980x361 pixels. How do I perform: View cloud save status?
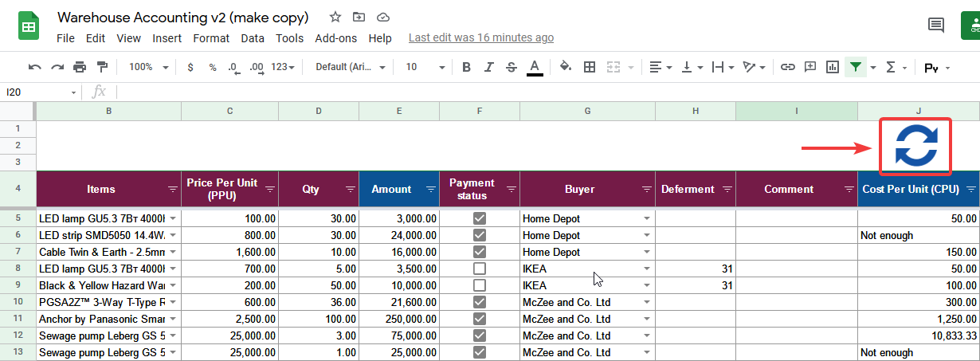[383, 17]
